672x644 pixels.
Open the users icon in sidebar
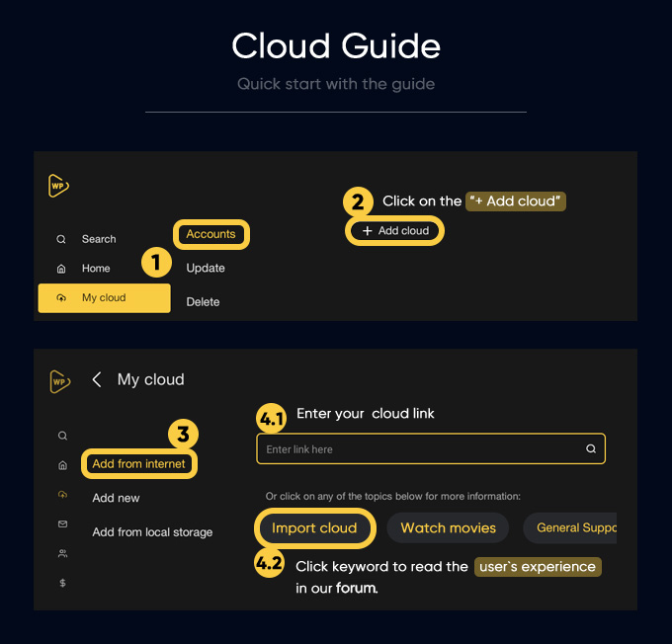62,554
